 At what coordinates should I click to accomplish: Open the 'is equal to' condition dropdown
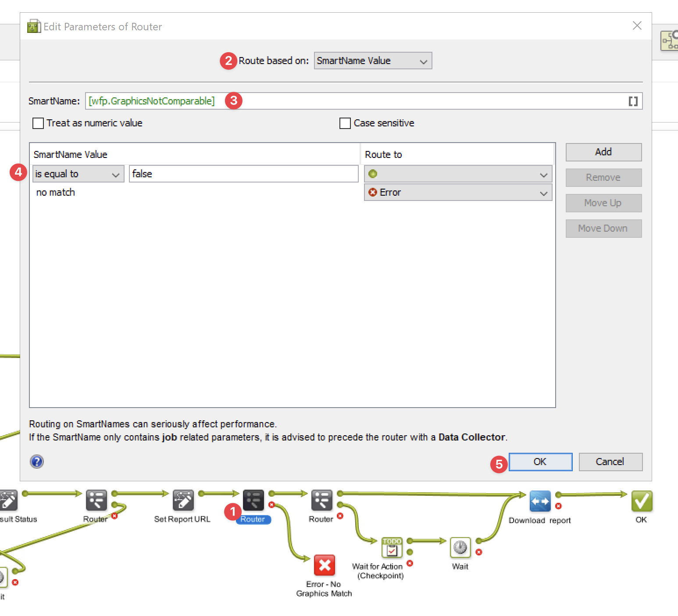pyautogui.click(x=78, y=174)
